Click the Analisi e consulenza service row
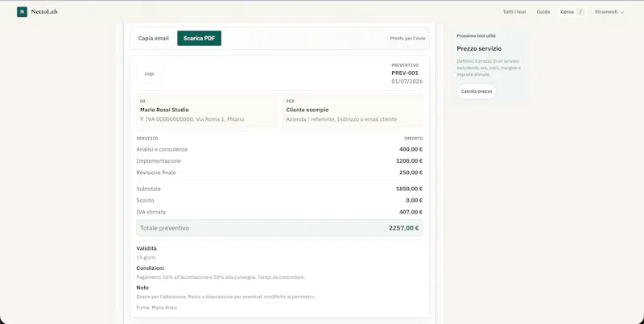 [x=279, y=149]
